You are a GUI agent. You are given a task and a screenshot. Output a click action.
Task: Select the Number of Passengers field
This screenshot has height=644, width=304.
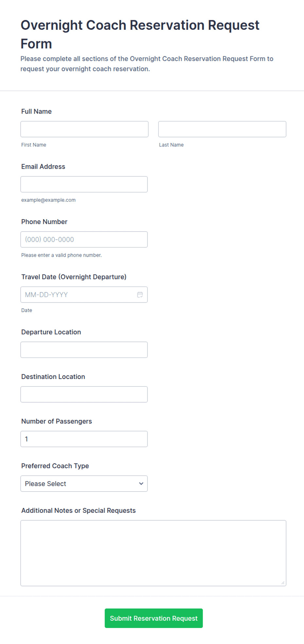tap(84, 439)
